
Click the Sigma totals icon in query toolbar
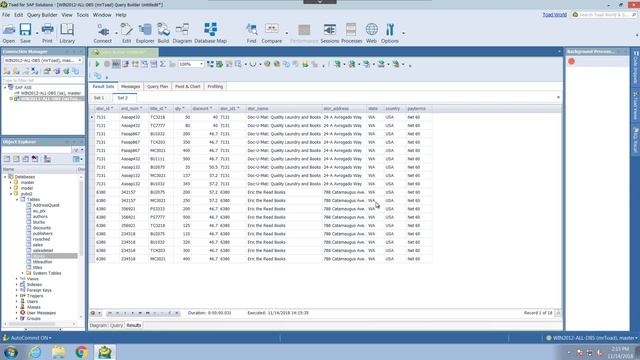[163, 64]
